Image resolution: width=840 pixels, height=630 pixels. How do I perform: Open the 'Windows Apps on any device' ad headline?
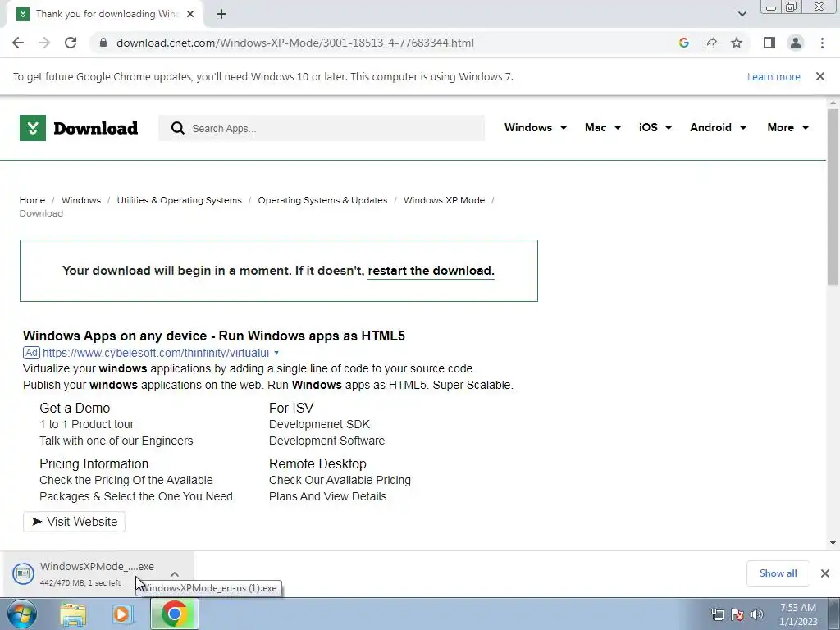(x=214, y=336)
